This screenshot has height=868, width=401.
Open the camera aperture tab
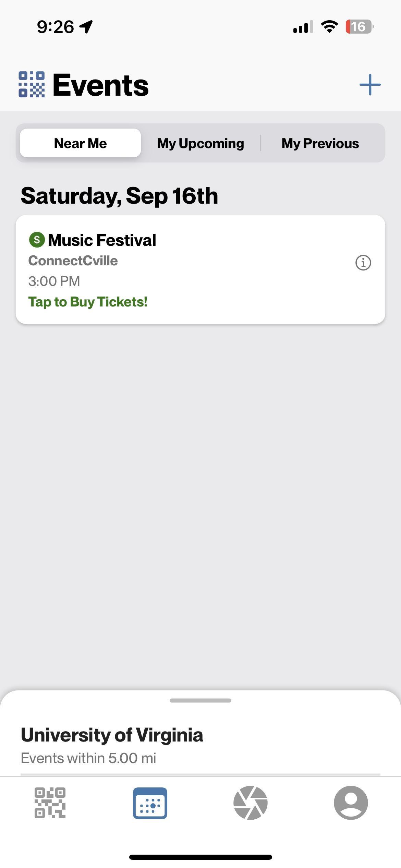(251, 803)
